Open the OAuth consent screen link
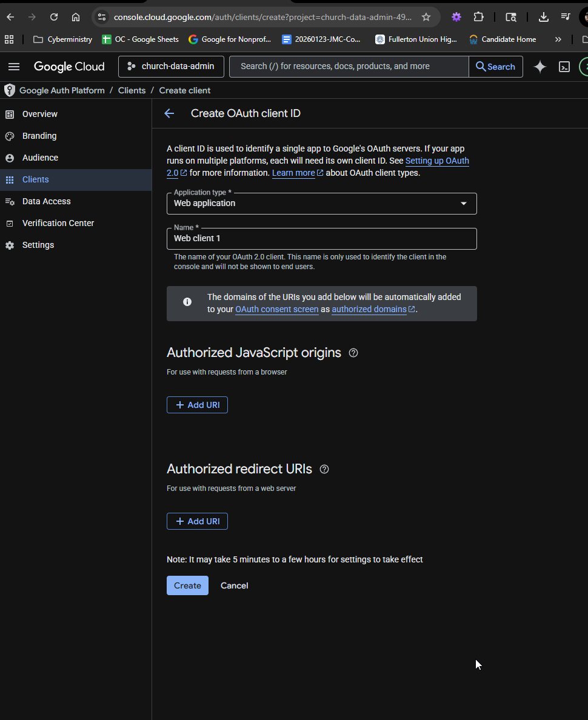 (x=276, y=309)
